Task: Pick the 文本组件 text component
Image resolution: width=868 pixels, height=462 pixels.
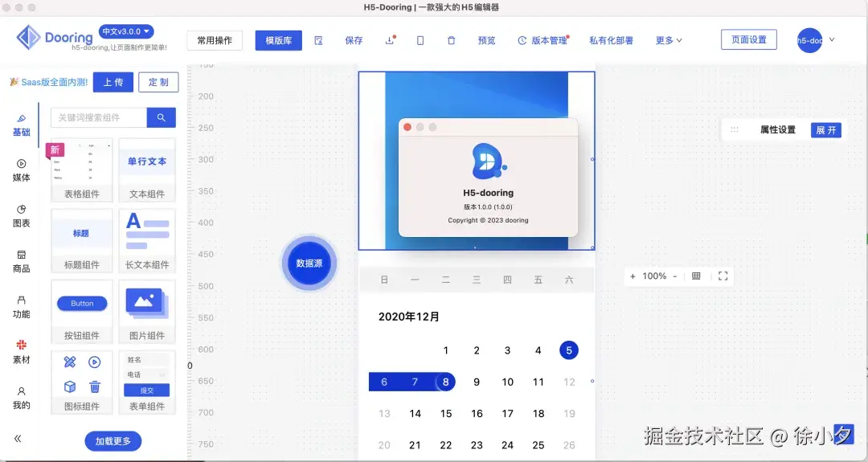Action: 147,170
